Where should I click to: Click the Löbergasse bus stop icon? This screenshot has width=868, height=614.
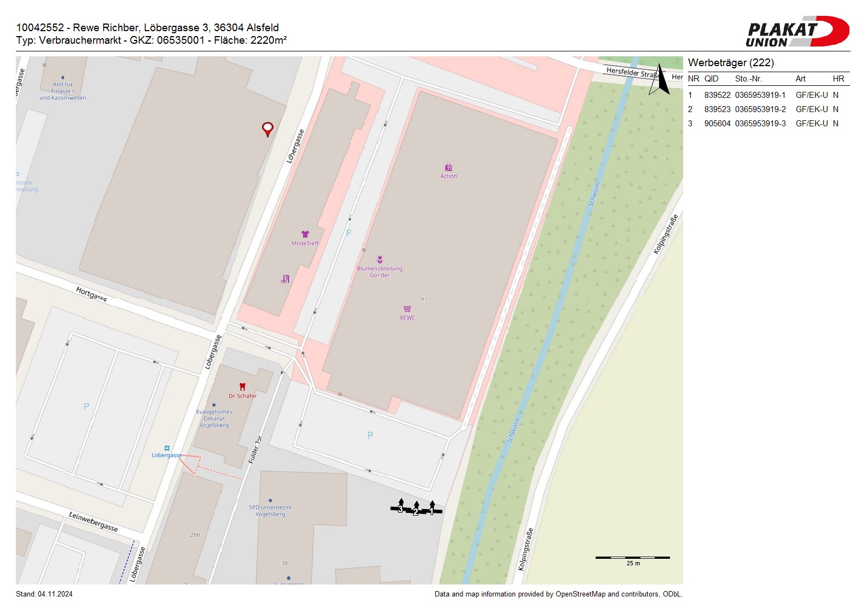point(167,448)
